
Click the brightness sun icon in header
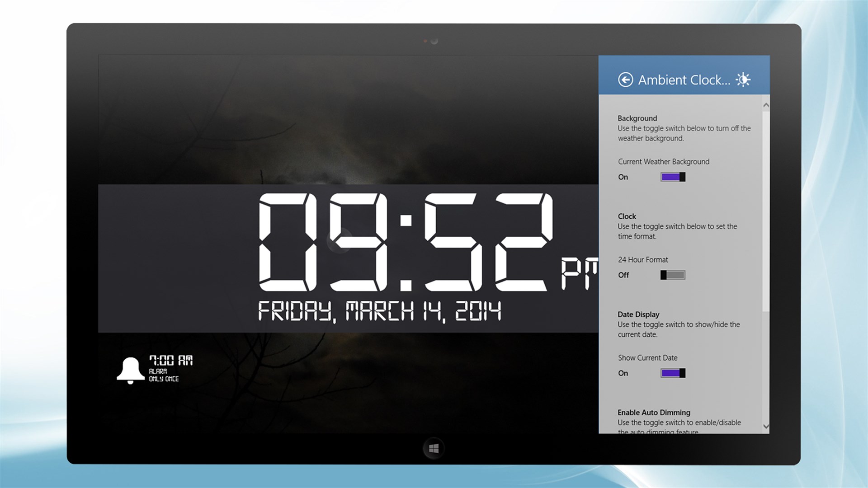pyautogui.click(x=743, y=80)
